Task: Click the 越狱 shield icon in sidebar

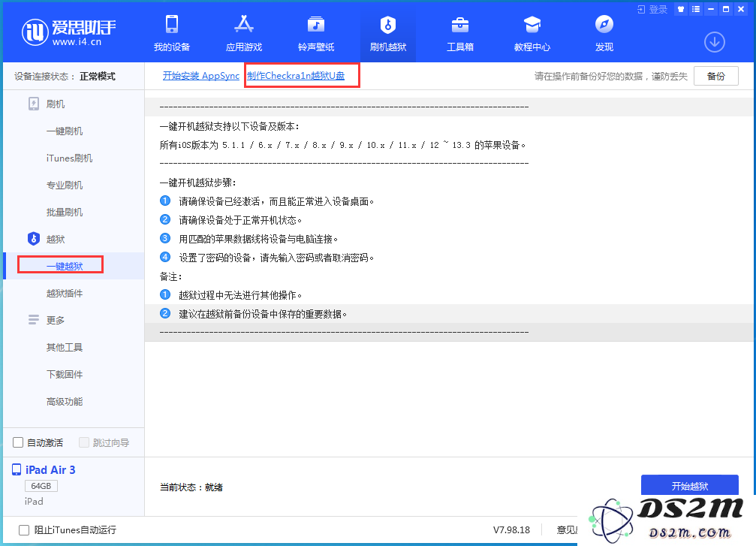Action: click(x=33, y=239)
